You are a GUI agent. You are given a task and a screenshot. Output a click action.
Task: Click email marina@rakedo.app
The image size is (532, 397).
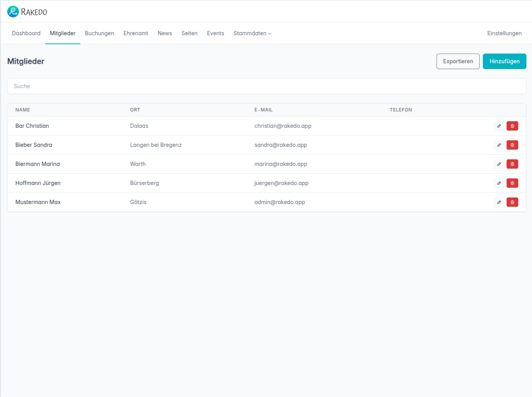click(281, 164)
